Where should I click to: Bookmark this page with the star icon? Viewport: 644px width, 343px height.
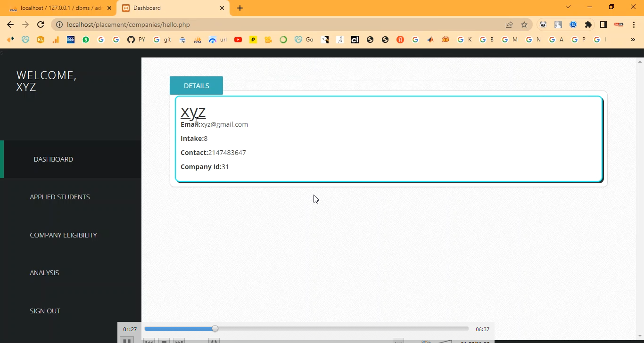[524, 24]
